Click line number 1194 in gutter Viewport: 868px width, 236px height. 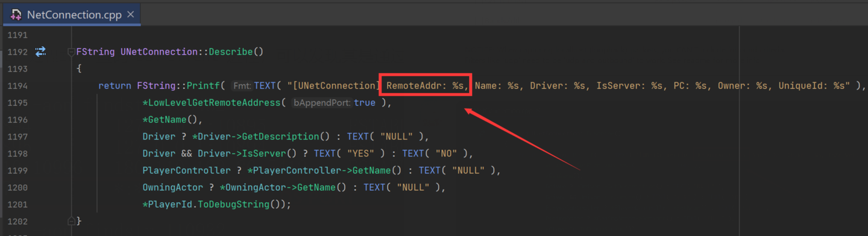[17, 85]
